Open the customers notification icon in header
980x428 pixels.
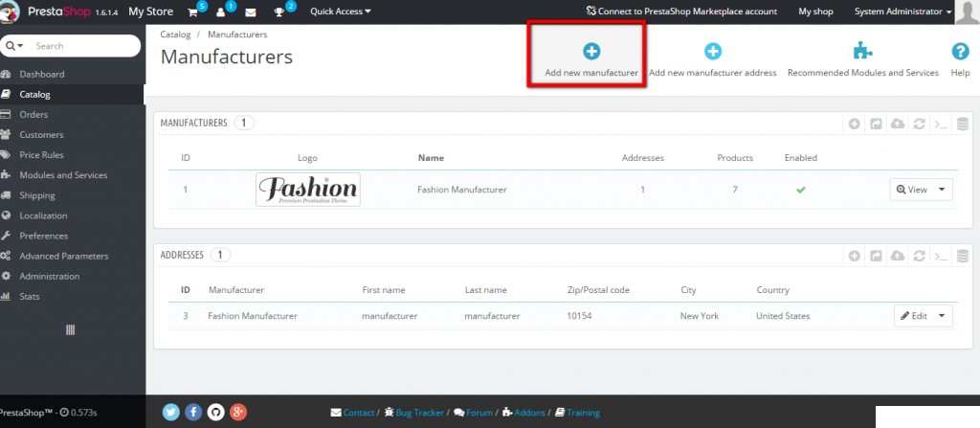click(221, 11)
